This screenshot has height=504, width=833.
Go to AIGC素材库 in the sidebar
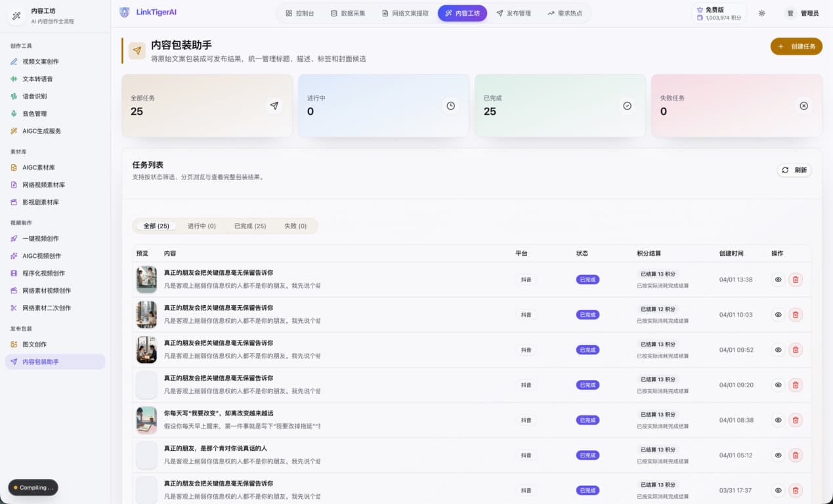39,167
